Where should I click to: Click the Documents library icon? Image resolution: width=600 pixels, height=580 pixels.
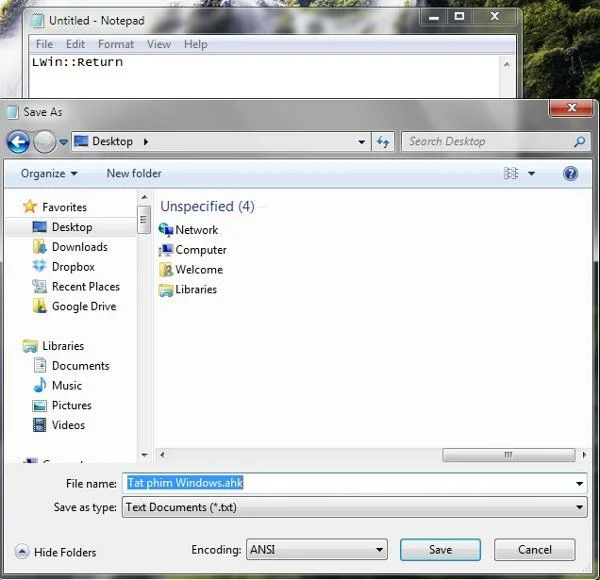[x=40, y=365]
